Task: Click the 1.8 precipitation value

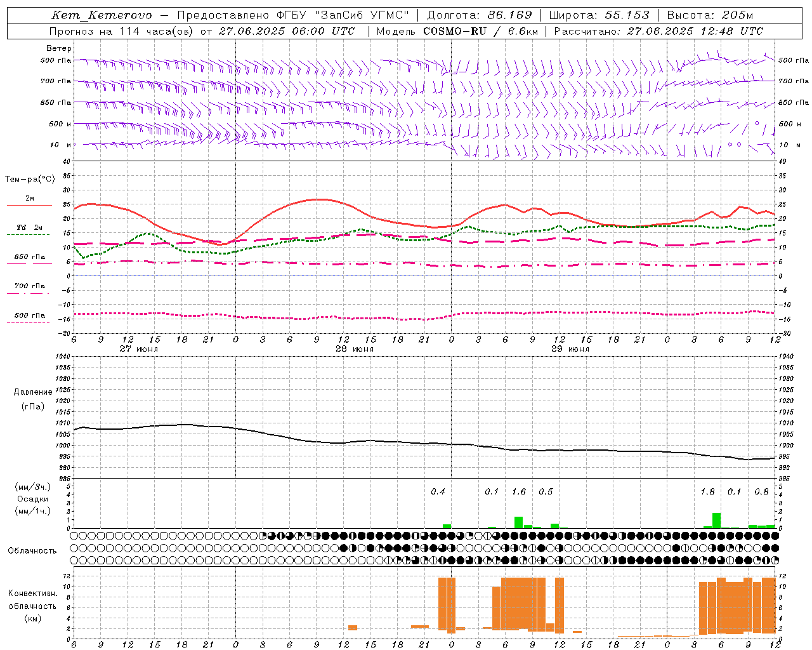Action: (707, 491)
